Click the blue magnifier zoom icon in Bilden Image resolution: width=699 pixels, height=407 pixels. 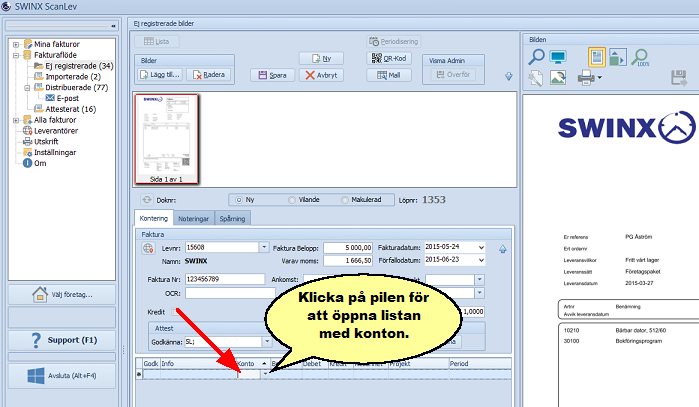coord(536,57)
